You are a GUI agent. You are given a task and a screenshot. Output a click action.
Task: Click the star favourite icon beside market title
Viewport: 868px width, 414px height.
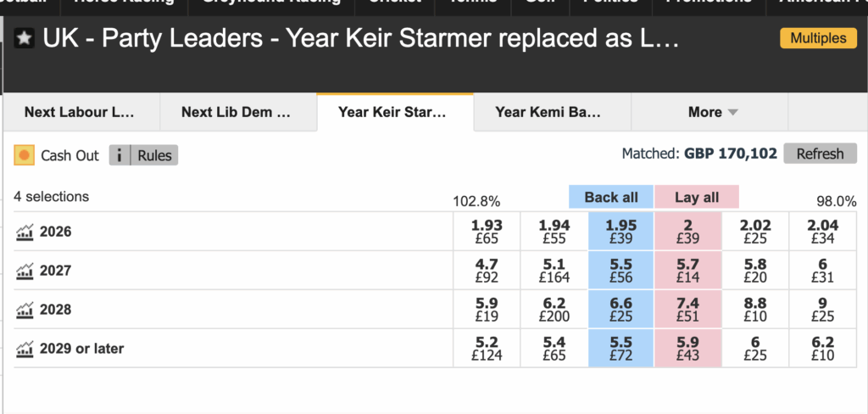(25, 39)
